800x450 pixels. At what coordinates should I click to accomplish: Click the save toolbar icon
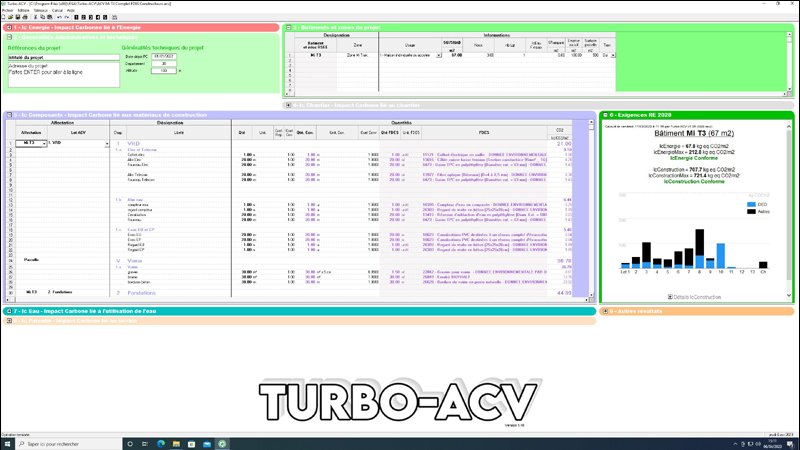click(x=18, y=16)
